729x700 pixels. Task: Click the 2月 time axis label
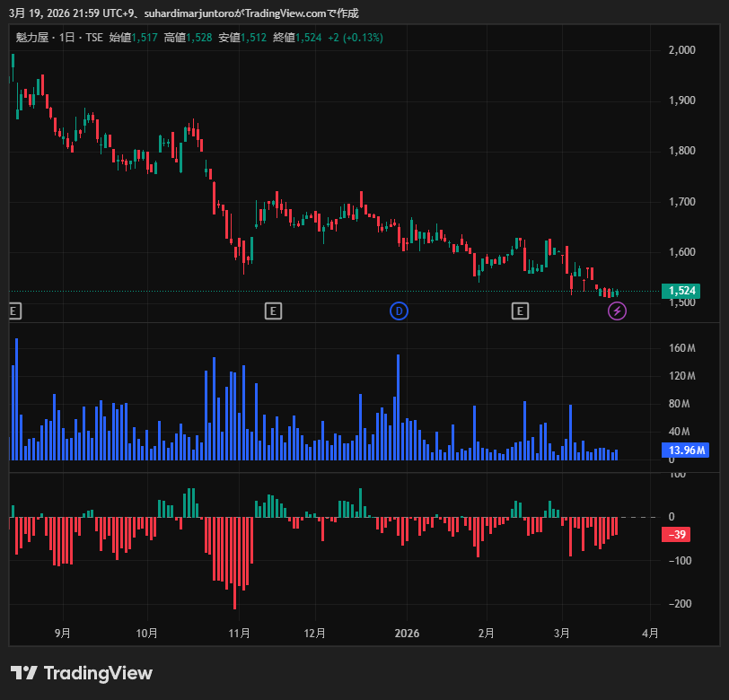click(487, 634)
